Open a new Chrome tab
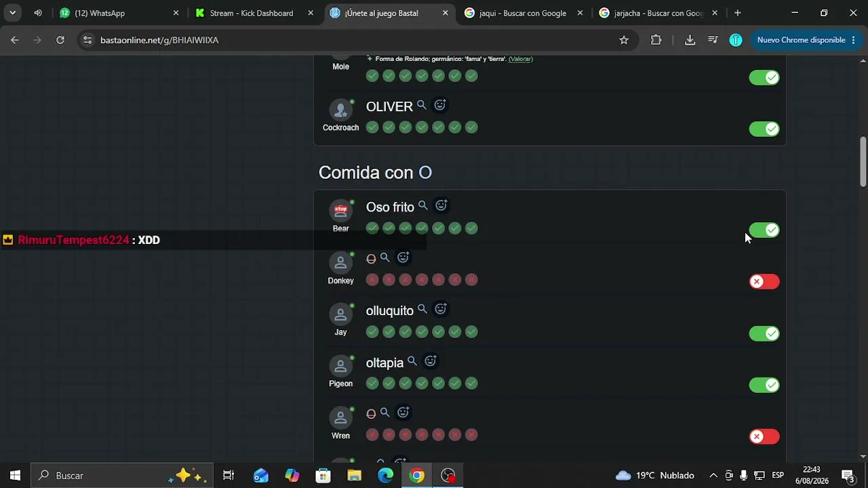 737,13
